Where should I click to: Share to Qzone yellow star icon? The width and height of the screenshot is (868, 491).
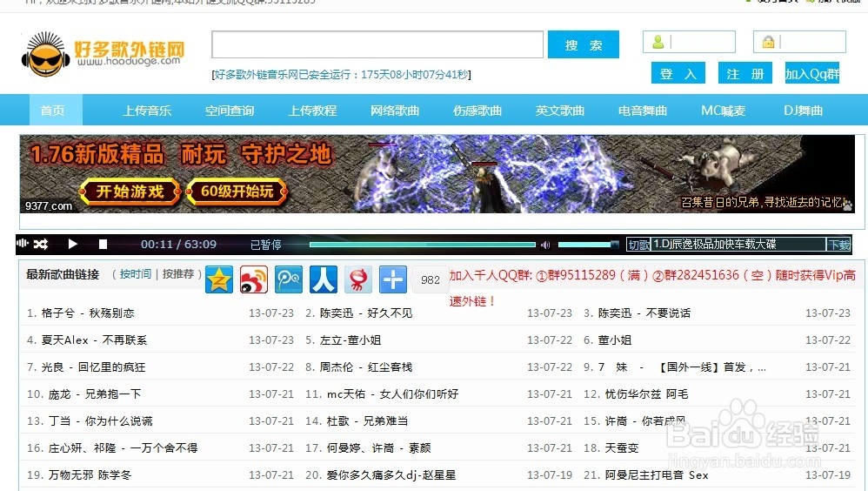pos(219,279)
